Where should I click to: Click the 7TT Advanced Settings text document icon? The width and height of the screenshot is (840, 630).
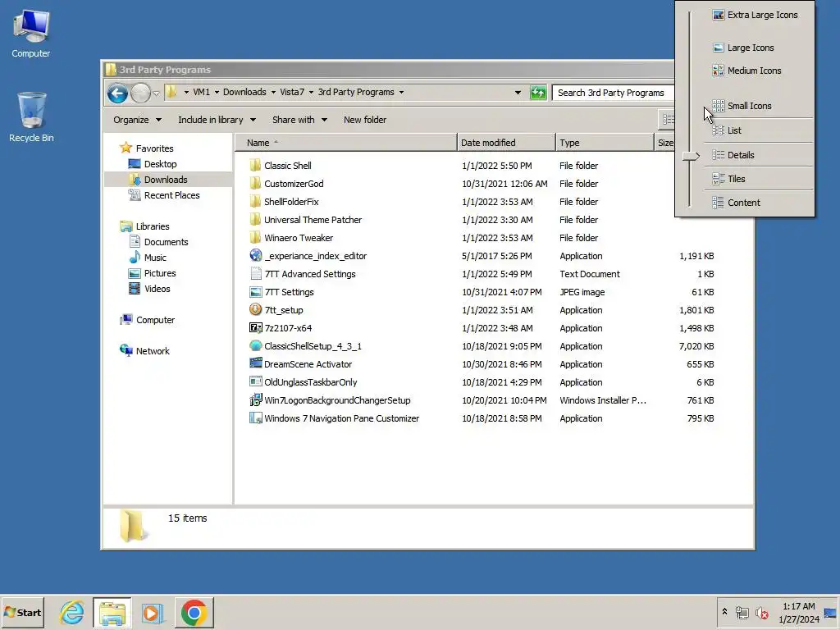256,274
